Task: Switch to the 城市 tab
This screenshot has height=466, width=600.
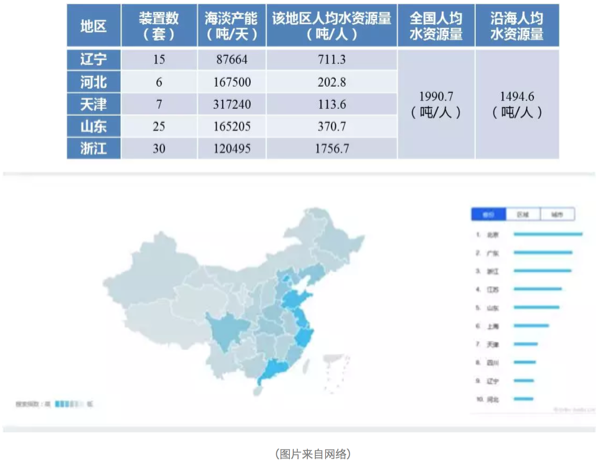Action: tap(556, 214)
